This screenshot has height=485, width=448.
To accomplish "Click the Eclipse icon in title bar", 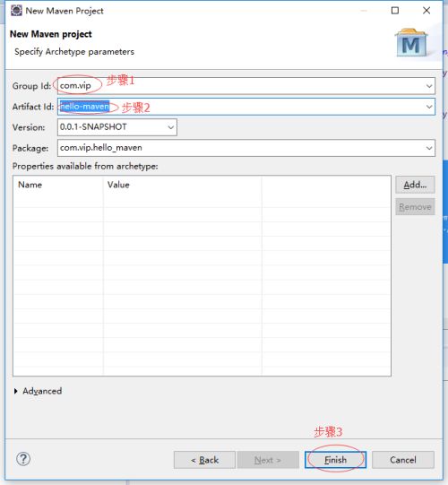I will pos(16,11).
